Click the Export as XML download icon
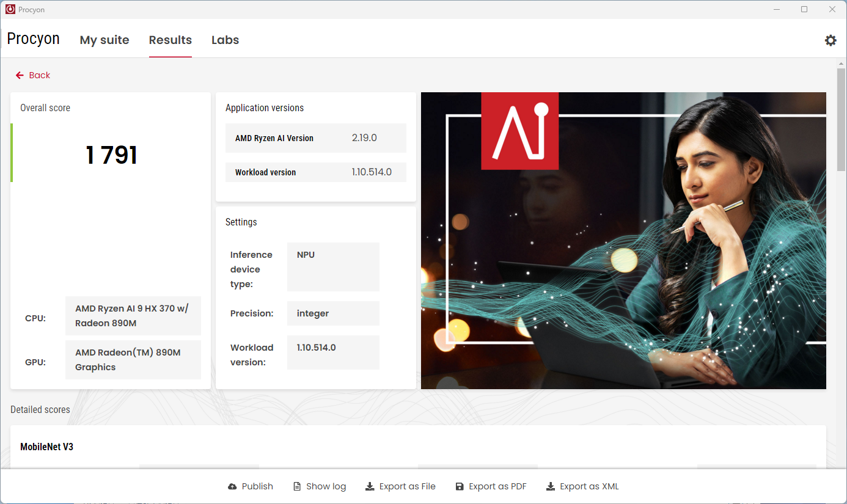847x504 pixels. point(551,487)
